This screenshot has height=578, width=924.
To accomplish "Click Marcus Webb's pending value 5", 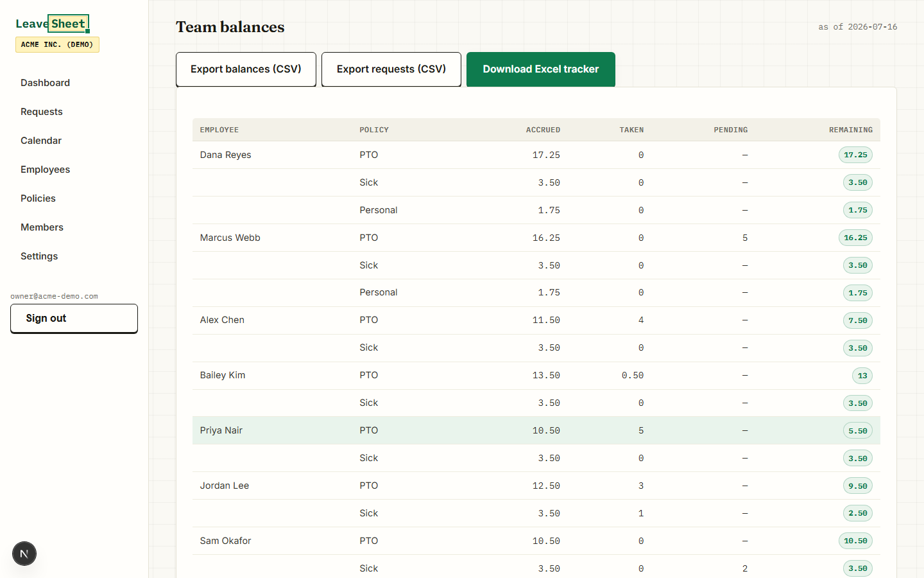I will pyautogui.click(x=745, y=238).
